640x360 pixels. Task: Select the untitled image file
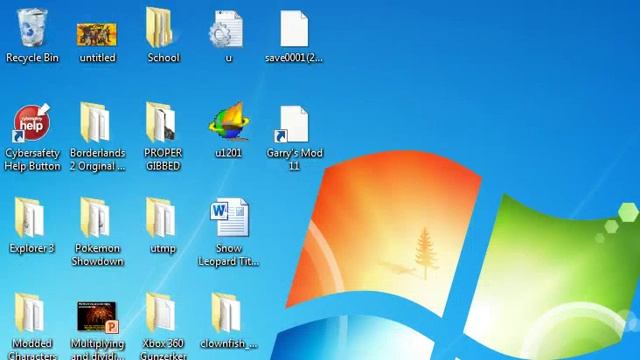[x=97, y=35]
